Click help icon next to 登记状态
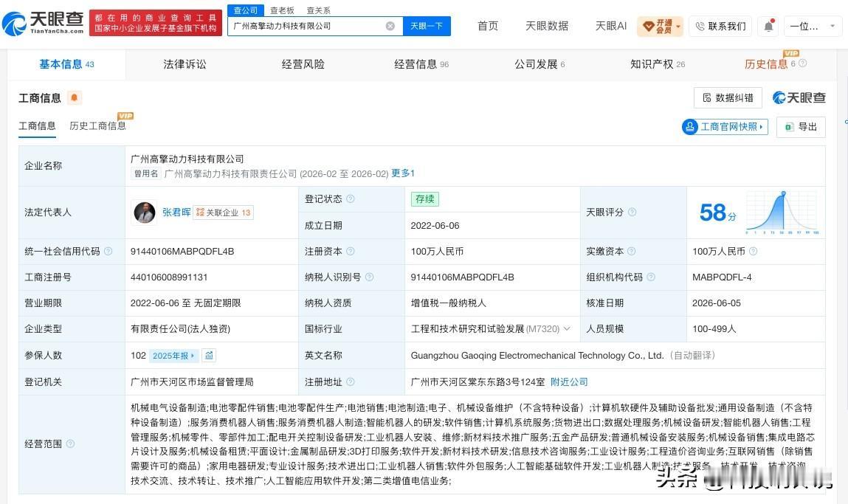The width and height of the screenshot is (848, 504). [x=351, y=199]
